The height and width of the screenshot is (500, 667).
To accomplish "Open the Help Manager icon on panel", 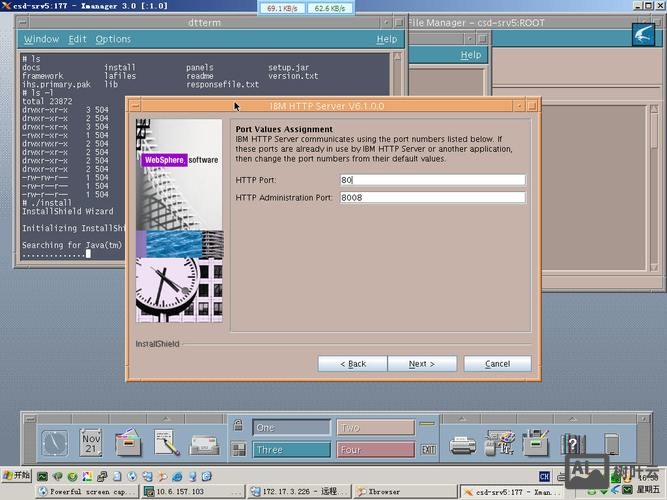I will click(x=574, y=441).
